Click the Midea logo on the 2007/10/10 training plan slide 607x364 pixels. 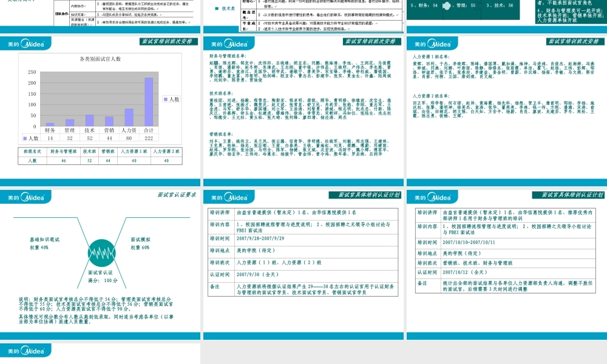pyautogui.click(x=432, y=197)
